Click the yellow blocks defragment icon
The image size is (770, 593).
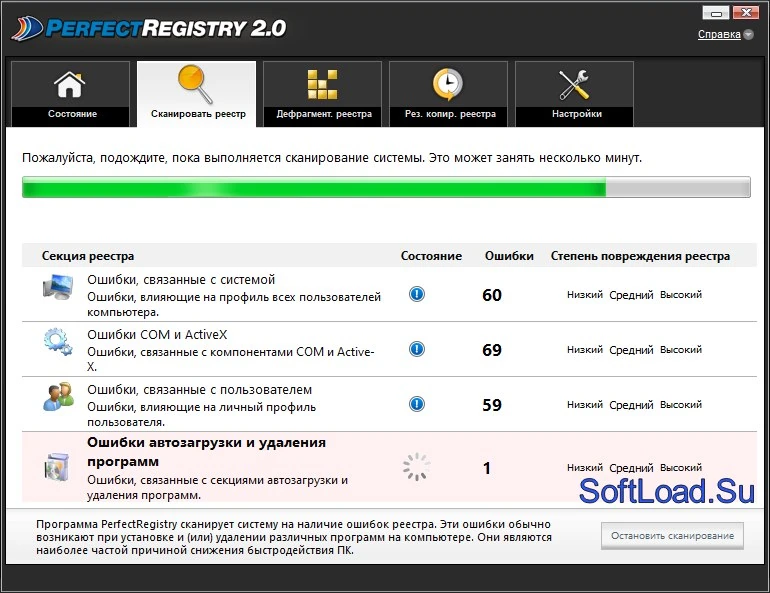(322, 84)
